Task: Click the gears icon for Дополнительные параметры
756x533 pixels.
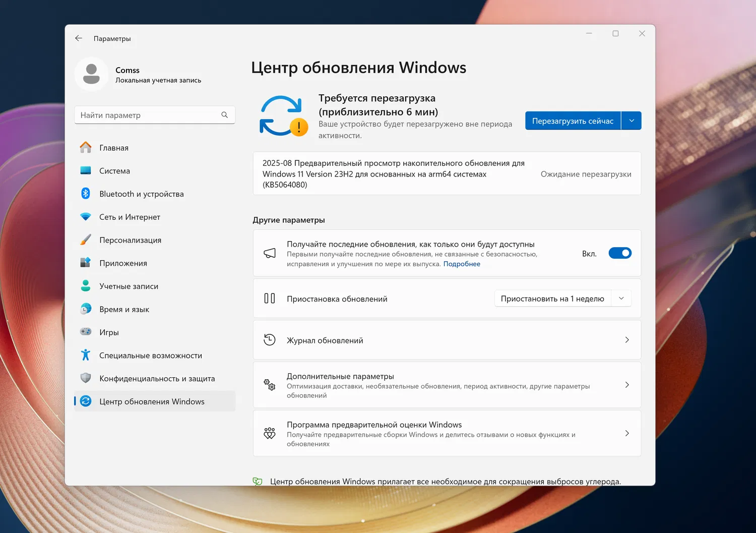Action: (x=270, y=385)
